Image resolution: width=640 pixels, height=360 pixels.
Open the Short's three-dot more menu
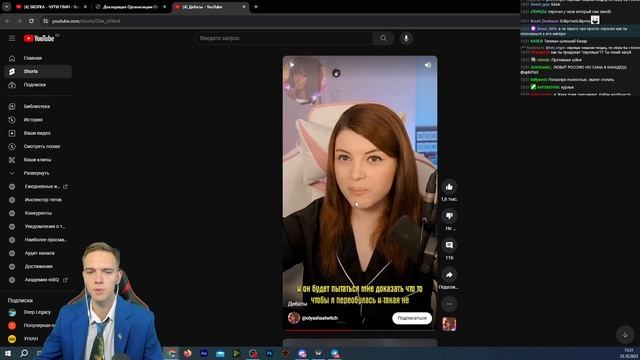click(449, 304)
